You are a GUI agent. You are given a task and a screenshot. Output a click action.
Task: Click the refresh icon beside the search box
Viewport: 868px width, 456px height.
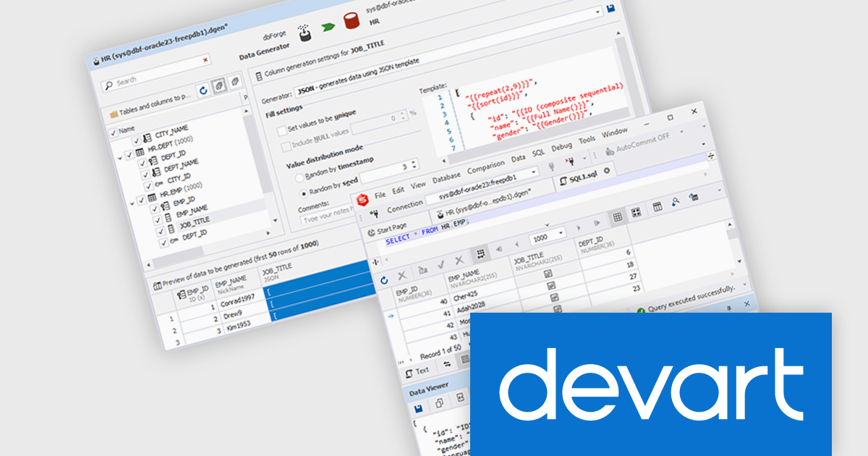click(203, 90)
